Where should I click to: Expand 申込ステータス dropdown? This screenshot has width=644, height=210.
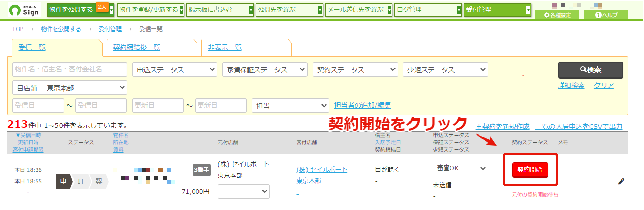175,70
